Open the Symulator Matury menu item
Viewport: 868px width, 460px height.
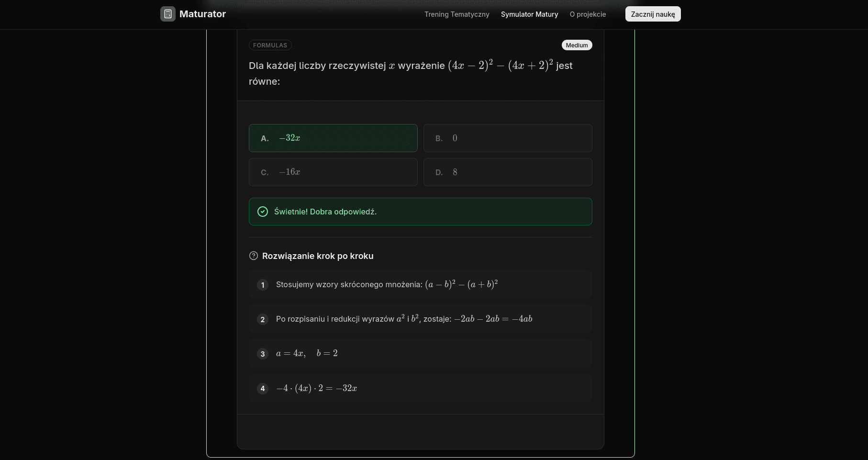(529, 14)
